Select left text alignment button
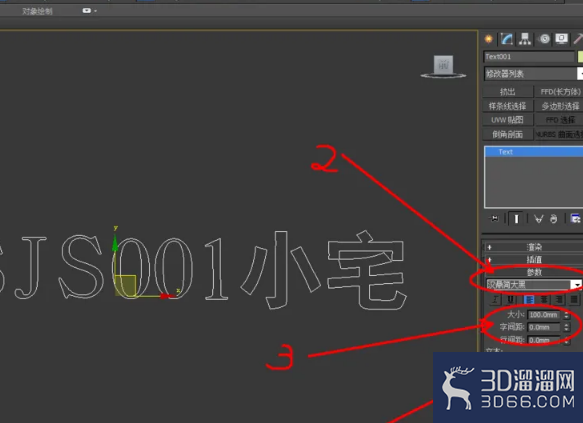 529,300
